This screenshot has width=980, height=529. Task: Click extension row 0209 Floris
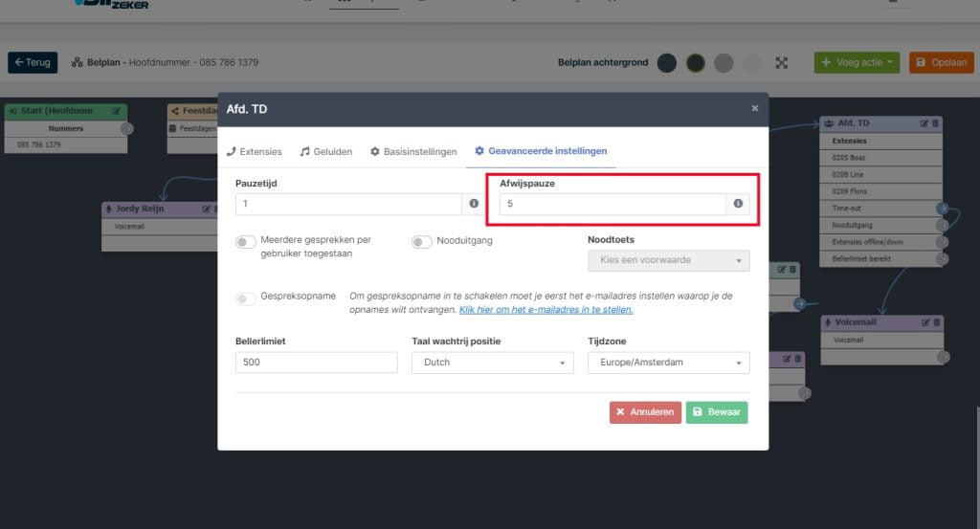pos(880,191)
